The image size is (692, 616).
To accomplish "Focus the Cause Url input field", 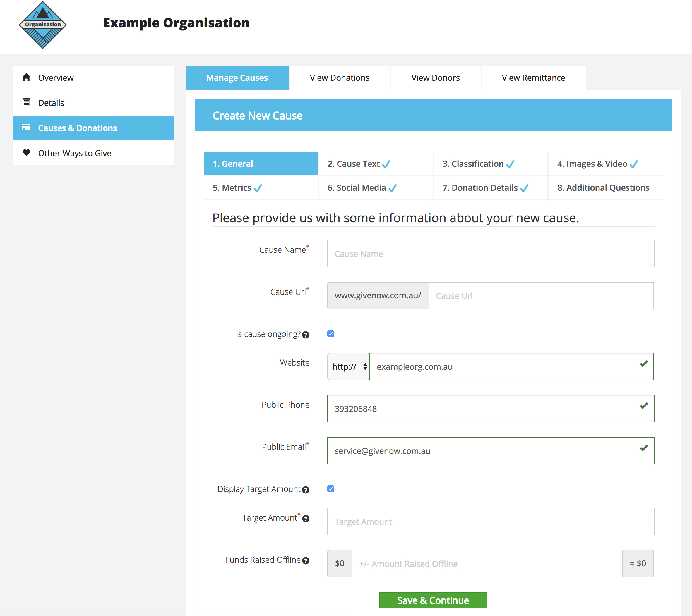I will pyautogui.click(x=541, y=296).
